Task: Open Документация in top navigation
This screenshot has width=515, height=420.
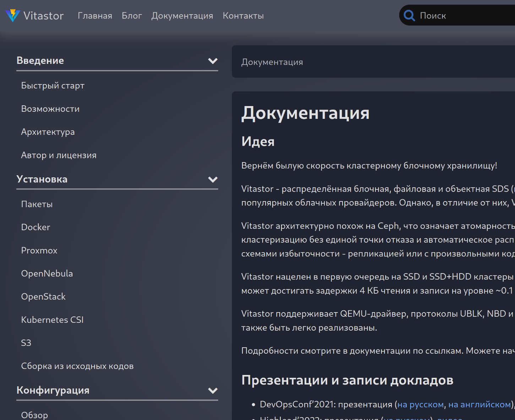Action: coord(182,16)
